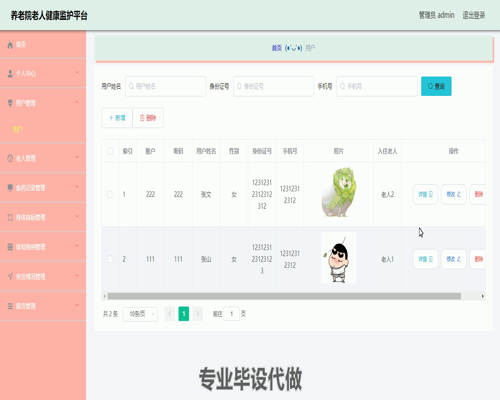Click the 查询 search button
This screenshot has width=500, height=400.
436,86
